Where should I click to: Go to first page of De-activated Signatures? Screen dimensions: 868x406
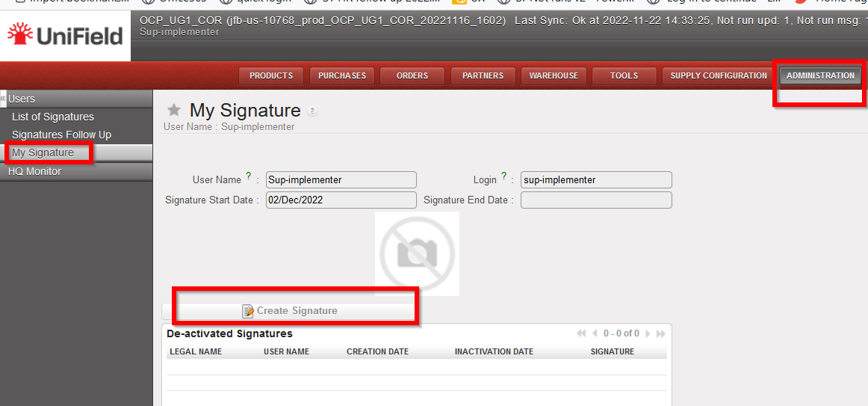(x=581, y=333)
